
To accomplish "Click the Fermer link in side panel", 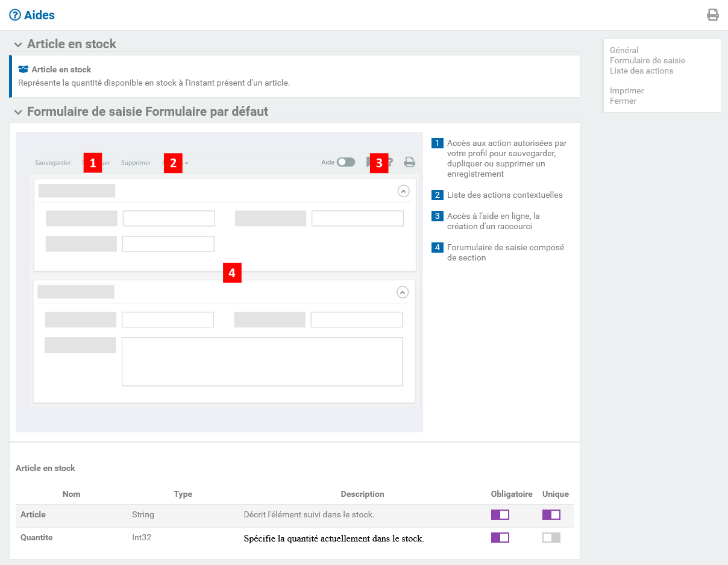I will (x=623, y=101).
